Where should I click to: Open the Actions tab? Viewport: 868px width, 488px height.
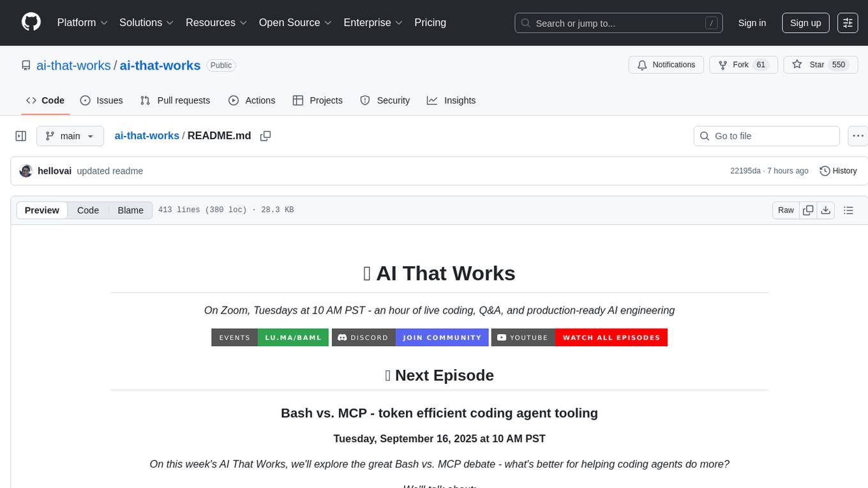pos(251,100)
